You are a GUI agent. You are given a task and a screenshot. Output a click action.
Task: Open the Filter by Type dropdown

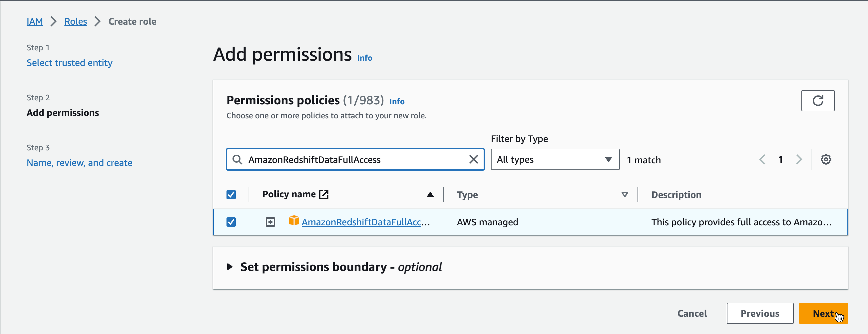(555, 159)
